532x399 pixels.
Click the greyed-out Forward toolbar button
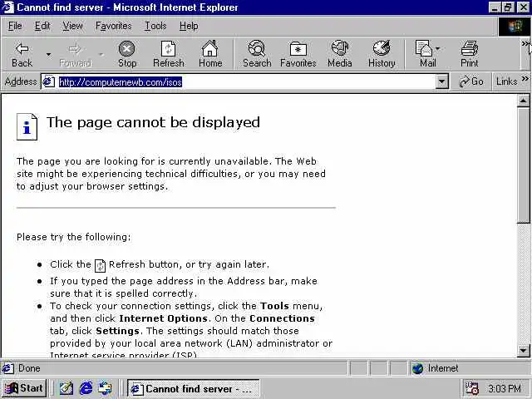(x=75, y=54)
